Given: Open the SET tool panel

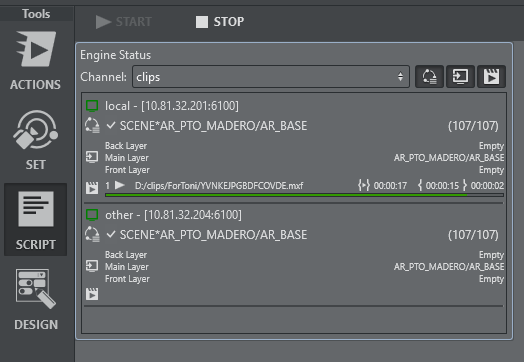Looking at the screenshot, I should coord(35,140).
